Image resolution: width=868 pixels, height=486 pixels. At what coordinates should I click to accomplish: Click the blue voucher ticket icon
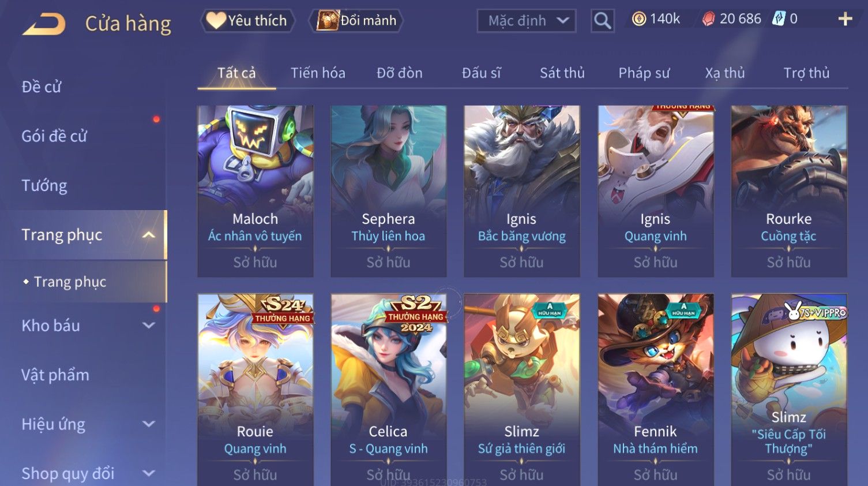779,19
